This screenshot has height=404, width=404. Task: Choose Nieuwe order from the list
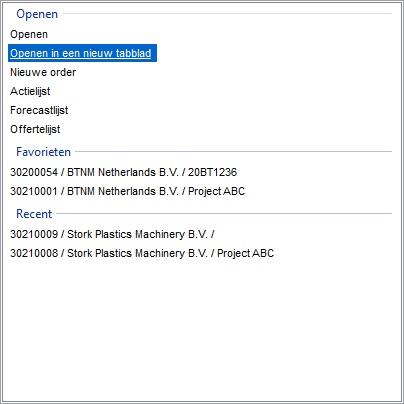pos(43,72)
